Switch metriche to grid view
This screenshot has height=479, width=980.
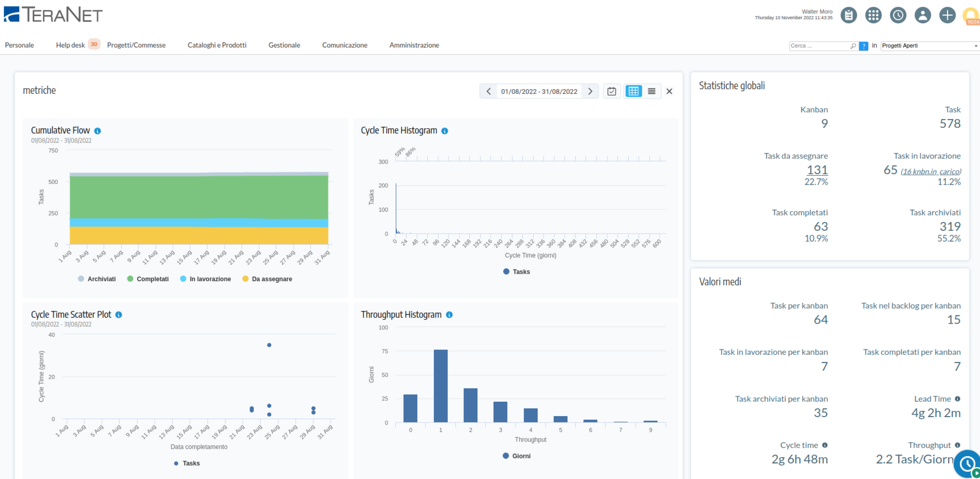click(x=633, y=91)
